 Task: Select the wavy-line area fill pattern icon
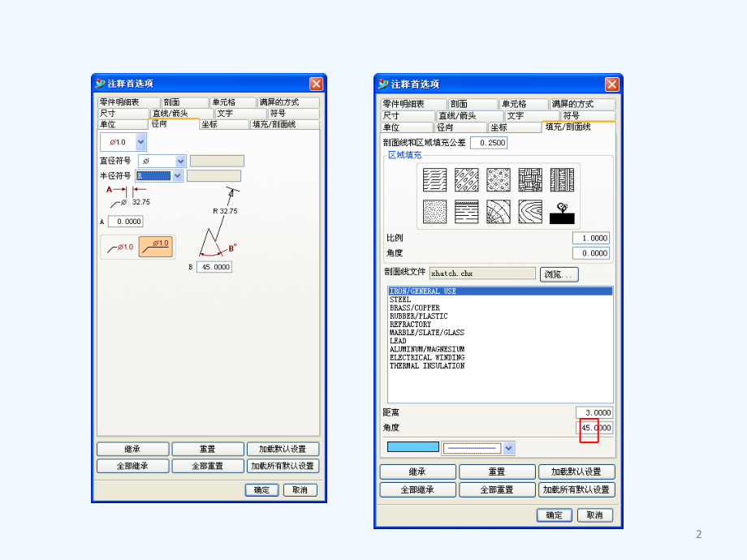click(x=435, y=180)
